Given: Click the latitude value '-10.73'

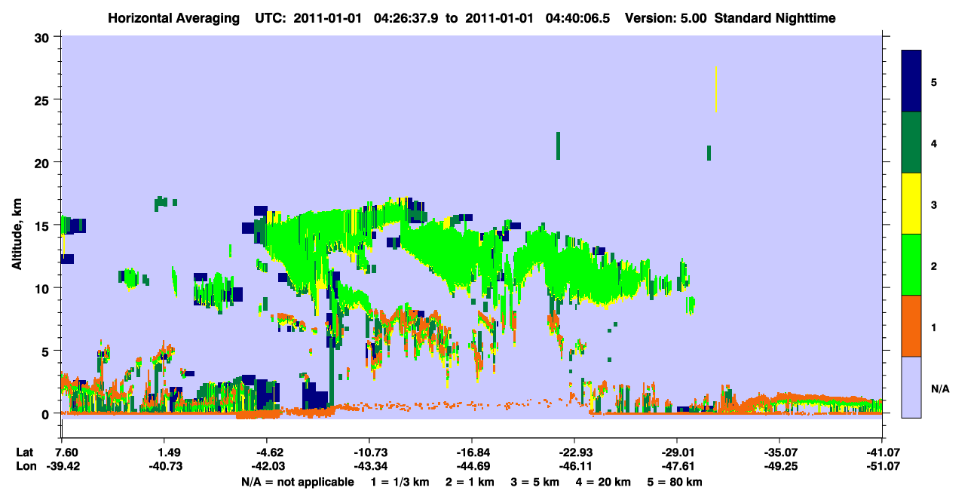Looking at the screenshot, I should 369,452.
